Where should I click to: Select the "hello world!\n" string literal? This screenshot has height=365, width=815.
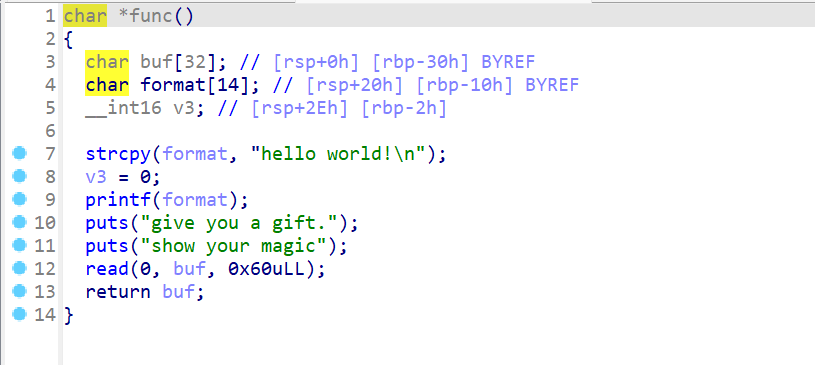pyautogui.click(x=338, y=154)
